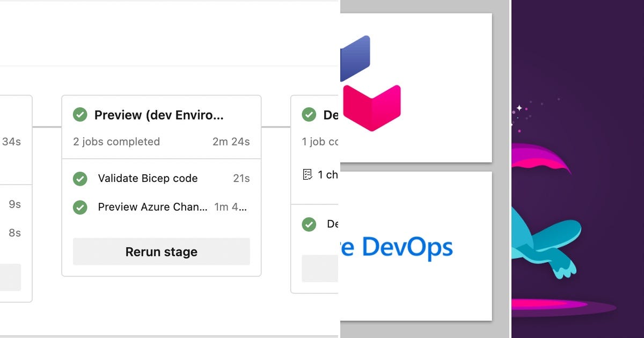Screen dimensions: 644x338
Task: Click the green checkmark beside the Deploy job
Action: coord(309,224)
